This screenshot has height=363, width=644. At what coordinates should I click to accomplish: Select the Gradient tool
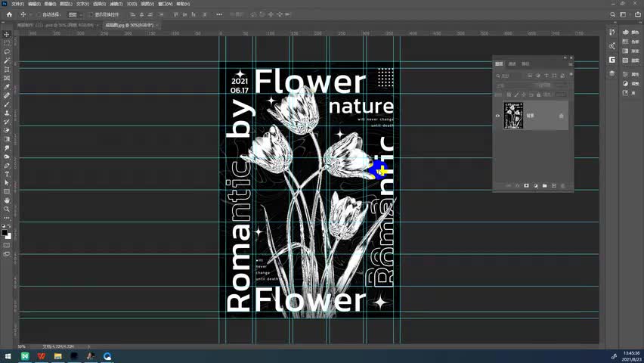pos(7,139)
